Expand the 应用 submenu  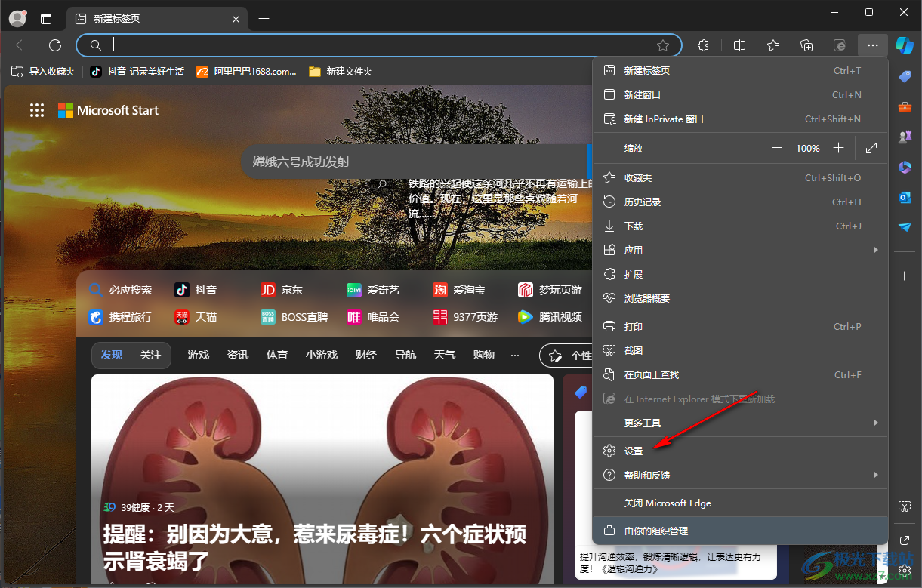[x=740, y=250]
